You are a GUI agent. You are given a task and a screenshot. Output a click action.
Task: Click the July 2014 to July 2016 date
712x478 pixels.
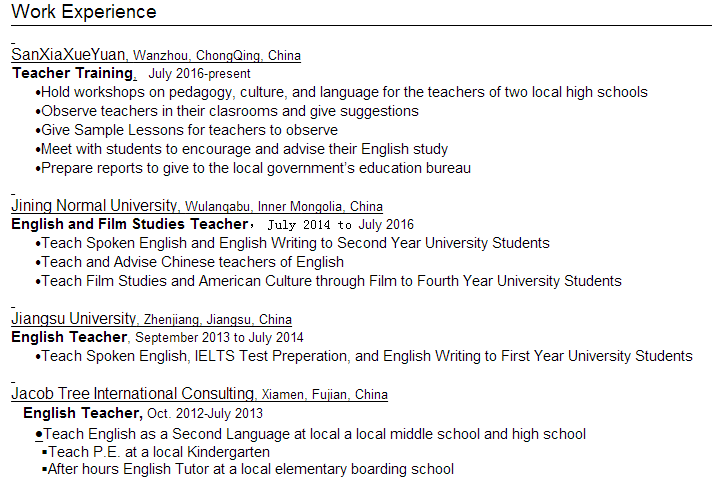(340, 225)
